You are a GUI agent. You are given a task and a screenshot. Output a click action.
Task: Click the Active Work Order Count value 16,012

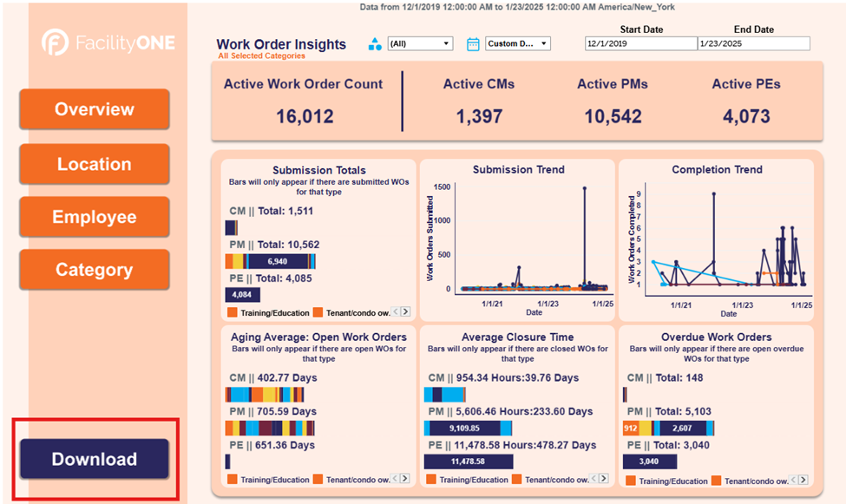[305, 116]
